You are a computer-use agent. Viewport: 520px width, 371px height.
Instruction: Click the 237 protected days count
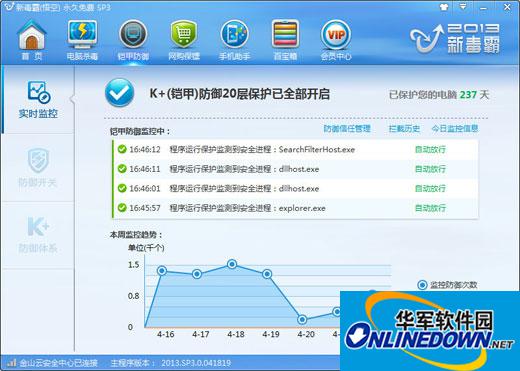click(x=468, y=95)
